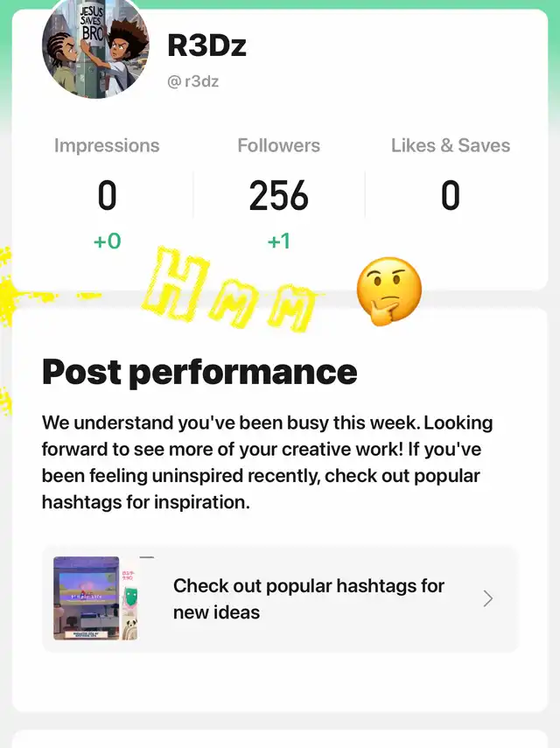Screen dimensions: 560x748
Task: Tap the 256 followers count
Action: coord(278,196)
